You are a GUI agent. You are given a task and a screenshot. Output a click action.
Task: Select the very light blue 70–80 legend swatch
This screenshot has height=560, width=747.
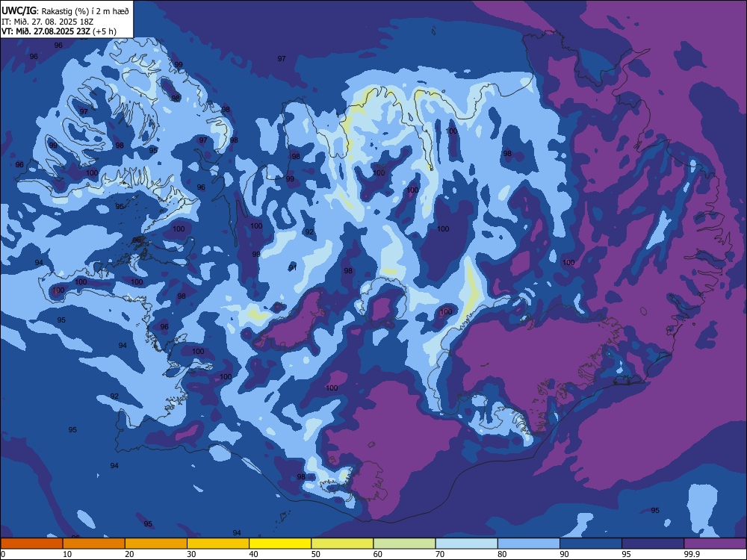pos(466,544)
